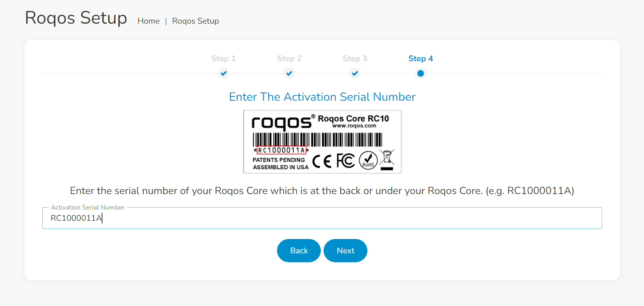This screenshot has width=644, height=306.
Task: Click the FC certification mark on label
Action: (345, 161)
